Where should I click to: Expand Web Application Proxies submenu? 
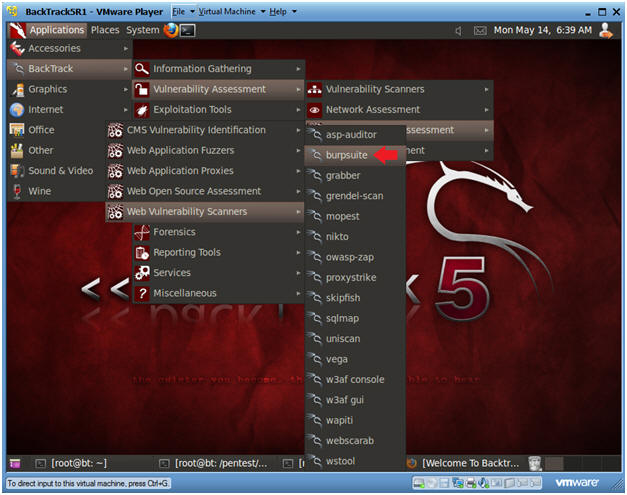click(x=204, y=171)
